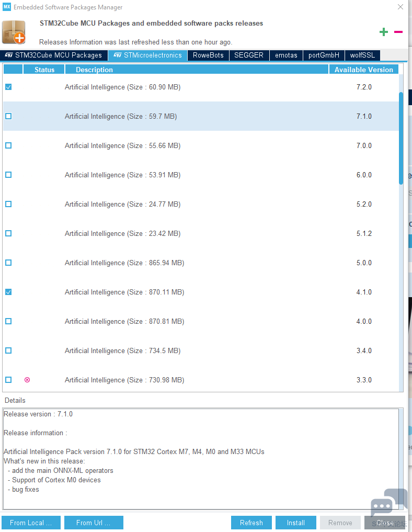Check the Artificial Intelligence 3.4.0 checkbox
This screenshot has height=532, width=412.
8,350
